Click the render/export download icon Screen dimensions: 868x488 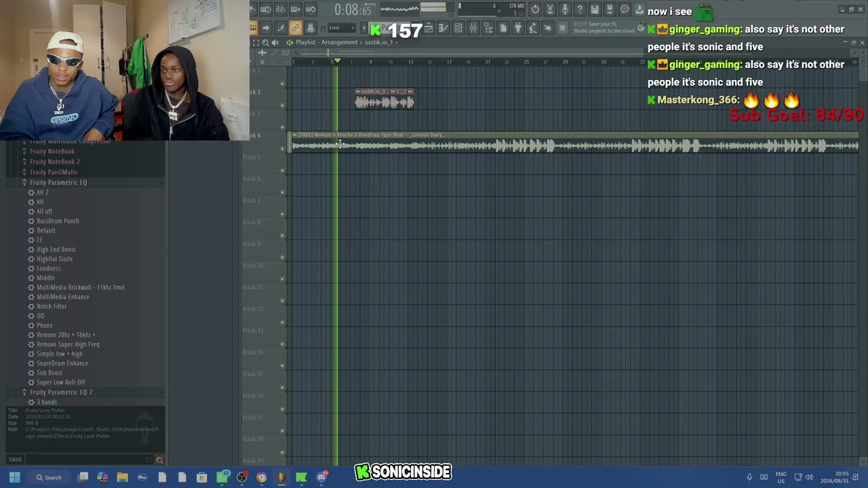tap(639, 9)
